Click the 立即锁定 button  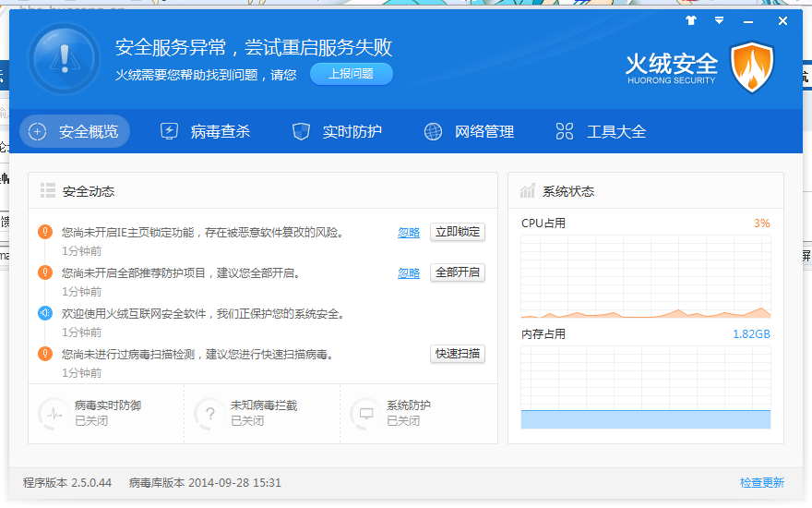(x=458, y=232)
